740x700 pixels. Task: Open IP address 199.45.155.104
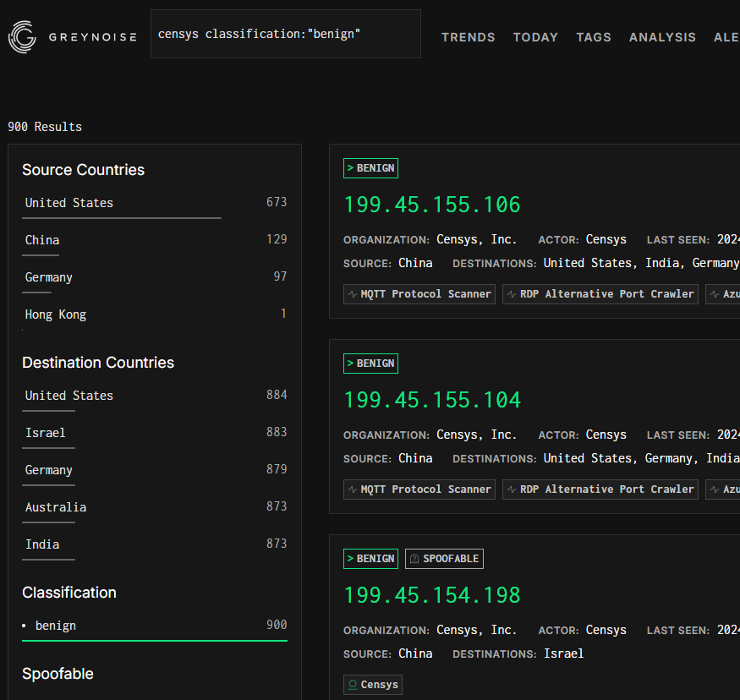coord(432,400)
